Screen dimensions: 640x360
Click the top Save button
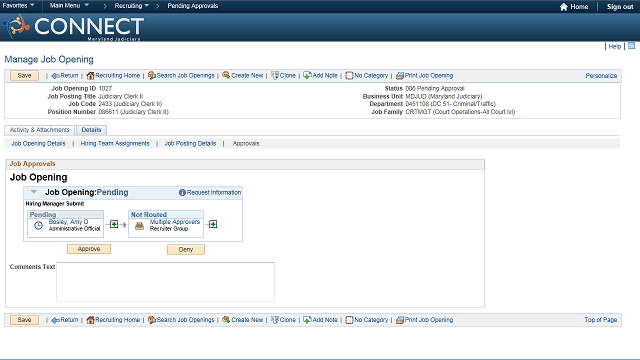pos(24,76)
